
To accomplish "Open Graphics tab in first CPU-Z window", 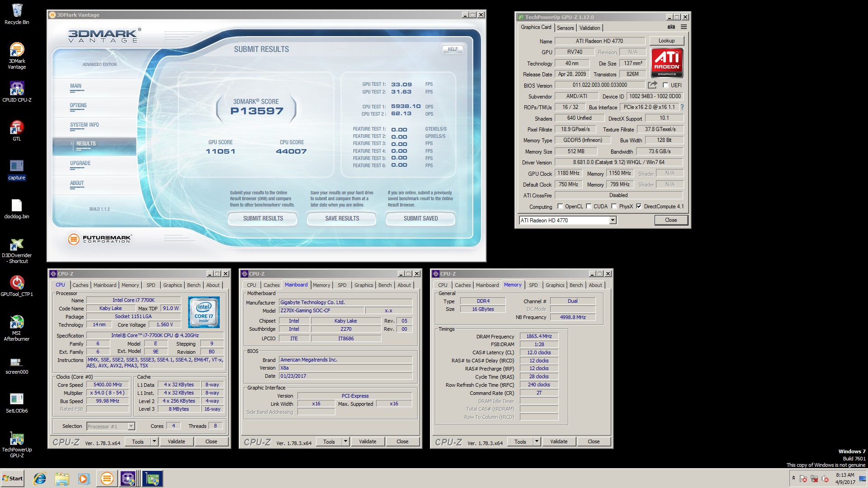I will 172,285.
